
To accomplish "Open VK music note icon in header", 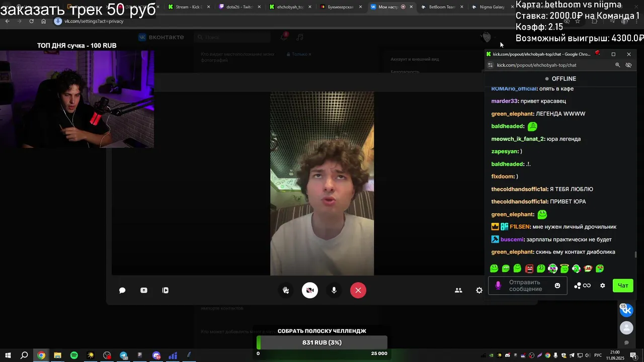I will [x=300, y=37].
